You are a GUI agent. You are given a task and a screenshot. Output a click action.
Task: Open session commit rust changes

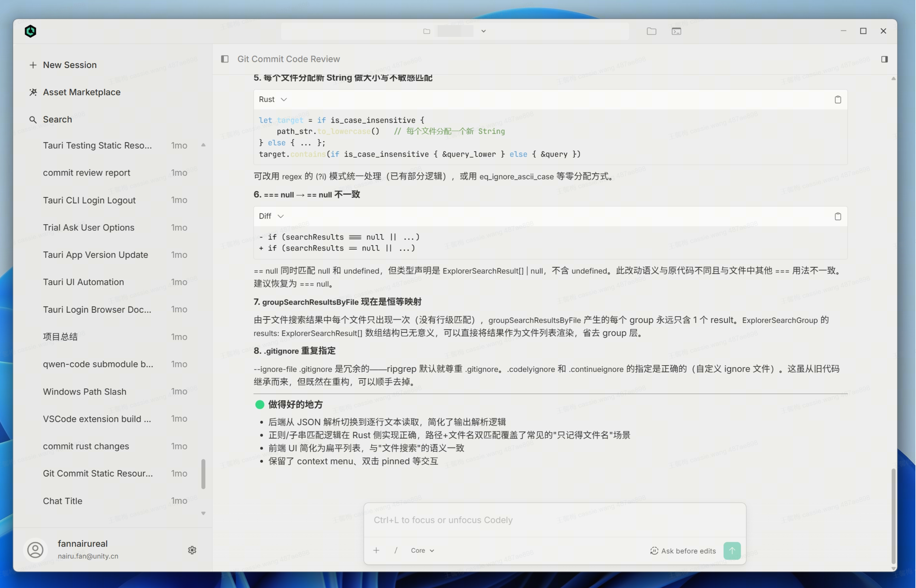pyautogui.click(x=115, y=446)
